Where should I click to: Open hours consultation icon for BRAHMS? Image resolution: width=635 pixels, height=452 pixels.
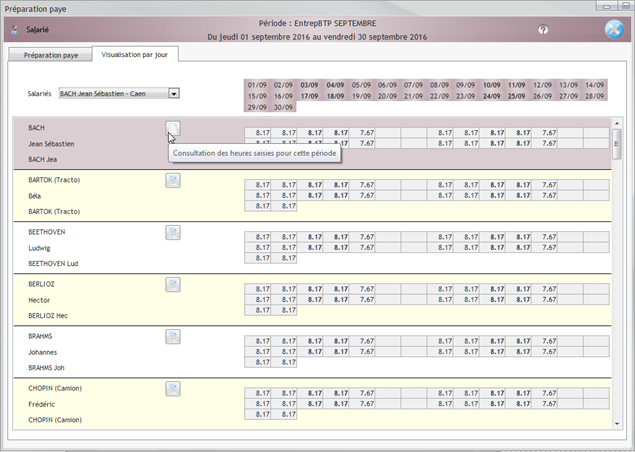point(173,337)
